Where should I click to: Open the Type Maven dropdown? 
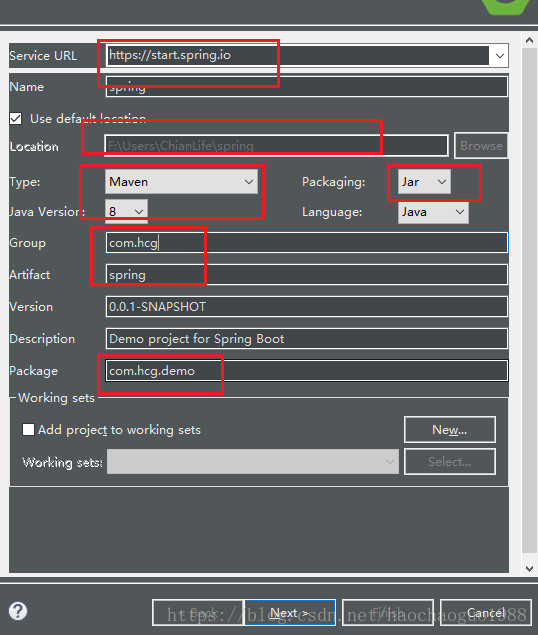click(x=181, y=181)
